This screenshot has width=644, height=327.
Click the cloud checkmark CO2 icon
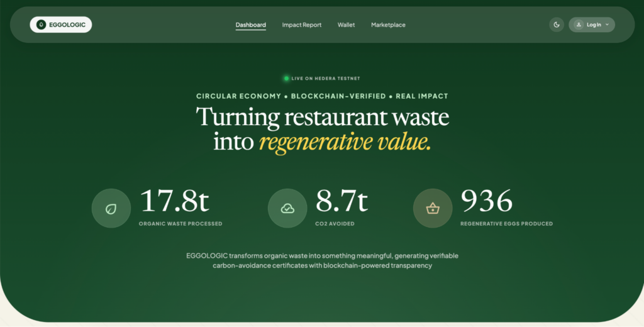287,208
